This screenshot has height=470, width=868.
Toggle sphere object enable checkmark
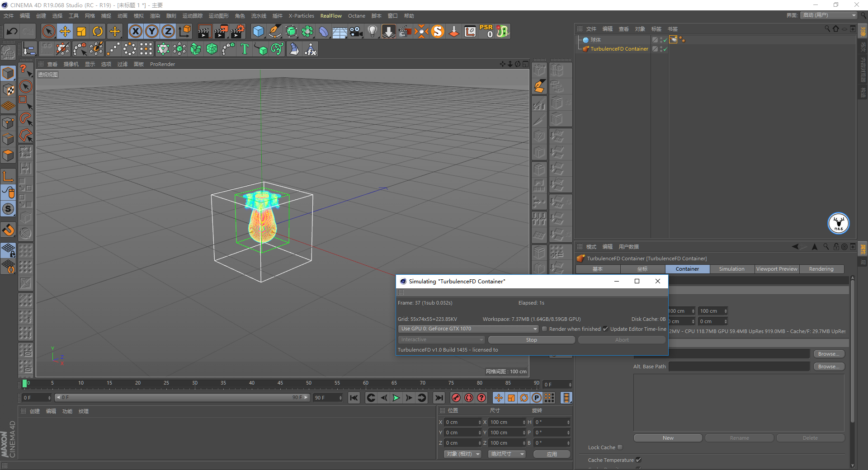665,40
